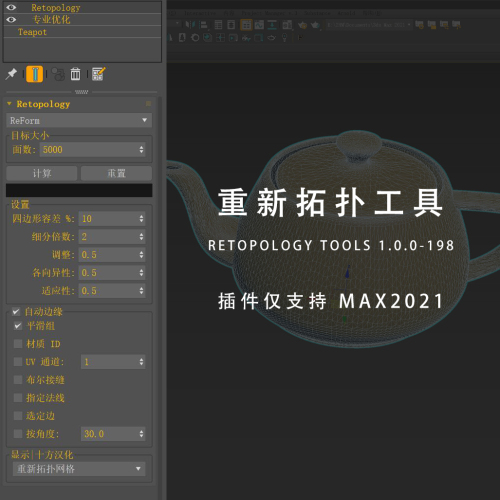Click the 计算 compute button
500x500 pixels.
42,173
